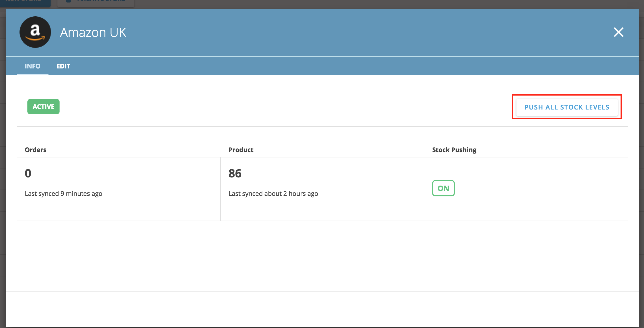
Task: Click the orders count 0
Action: [28, 173]
